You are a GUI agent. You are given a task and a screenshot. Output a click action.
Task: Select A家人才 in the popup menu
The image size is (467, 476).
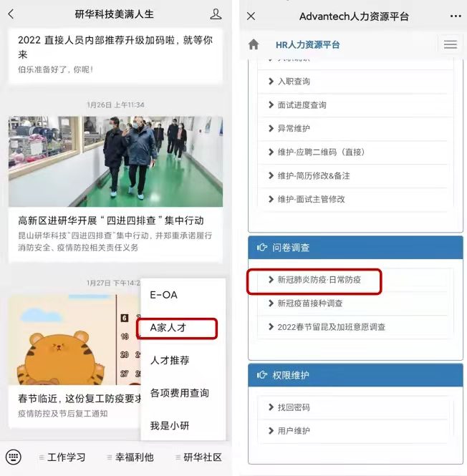click(x=177, y=328)
